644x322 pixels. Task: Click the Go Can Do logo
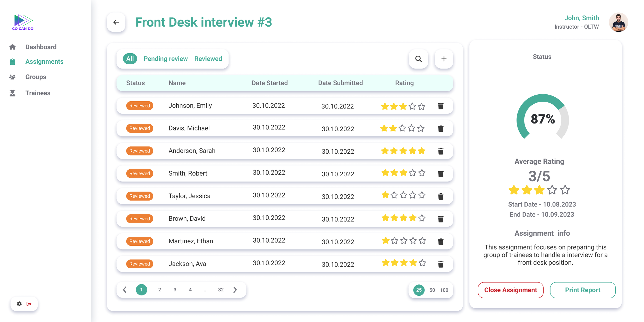pos(23,22)
